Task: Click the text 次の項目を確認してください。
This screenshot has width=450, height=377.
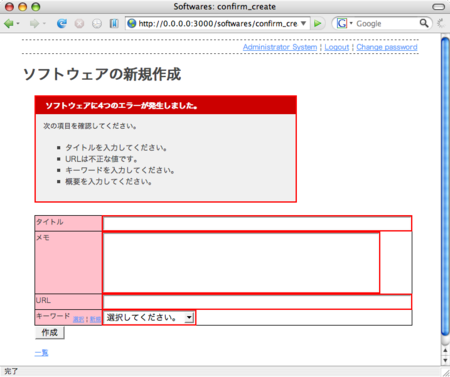Action: click(x=90, y=126)
